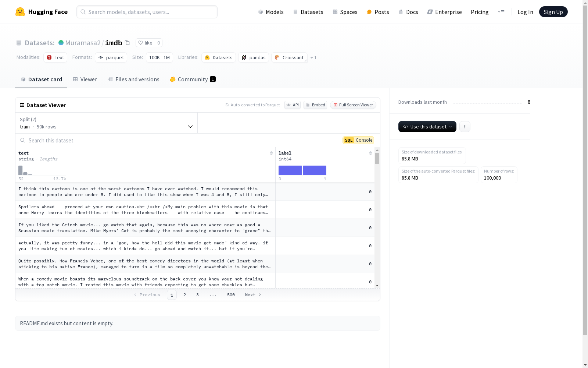Screen dimensions: 588x368
Task: Select current page 1 button
Action: point(172,295)
